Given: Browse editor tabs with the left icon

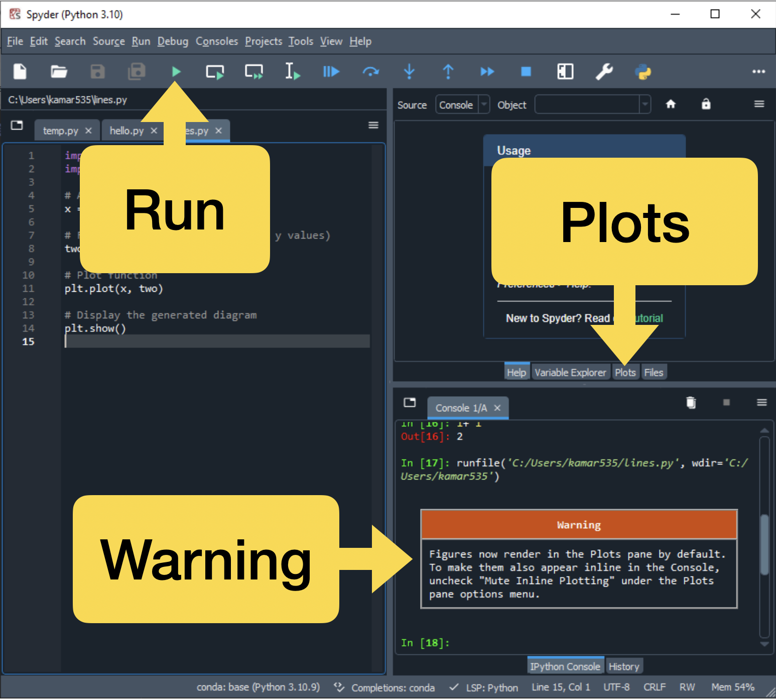Looking at the screenshot, I should tap(17, 125).
